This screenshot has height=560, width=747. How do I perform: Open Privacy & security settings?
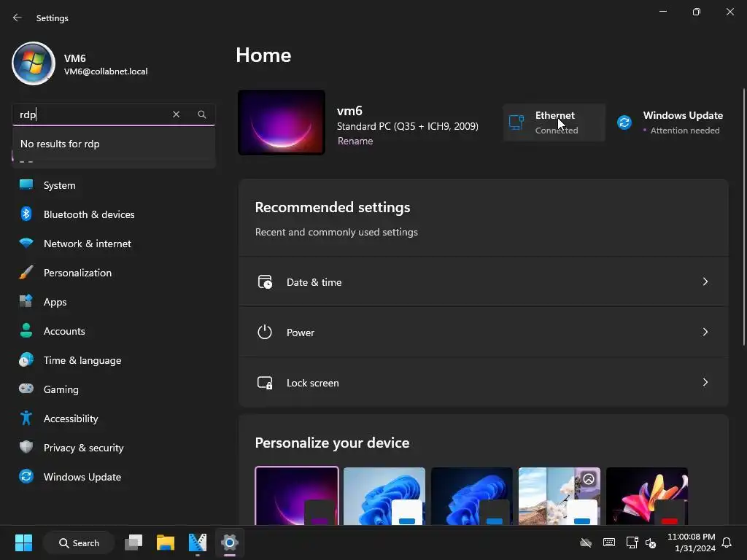(x=114, y=448)
